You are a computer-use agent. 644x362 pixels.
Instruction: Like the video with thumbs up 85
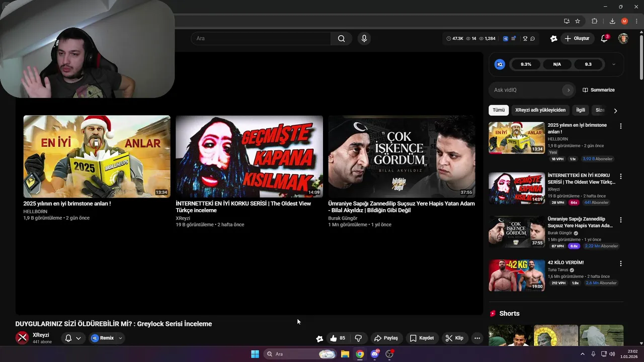pyautogui.click(x=338, y=338)
